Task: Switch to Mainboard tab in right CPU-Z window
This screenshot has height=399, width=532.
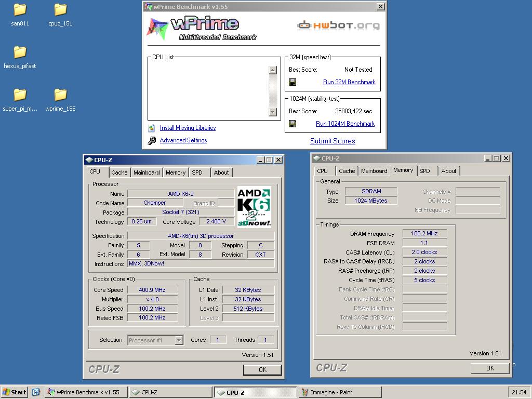Action: 374,171
